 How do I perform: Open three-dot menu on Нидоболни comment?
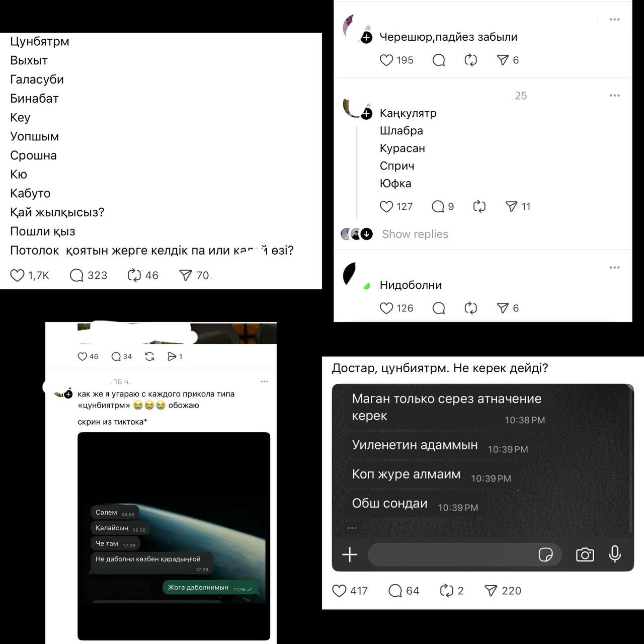[614, 267]
